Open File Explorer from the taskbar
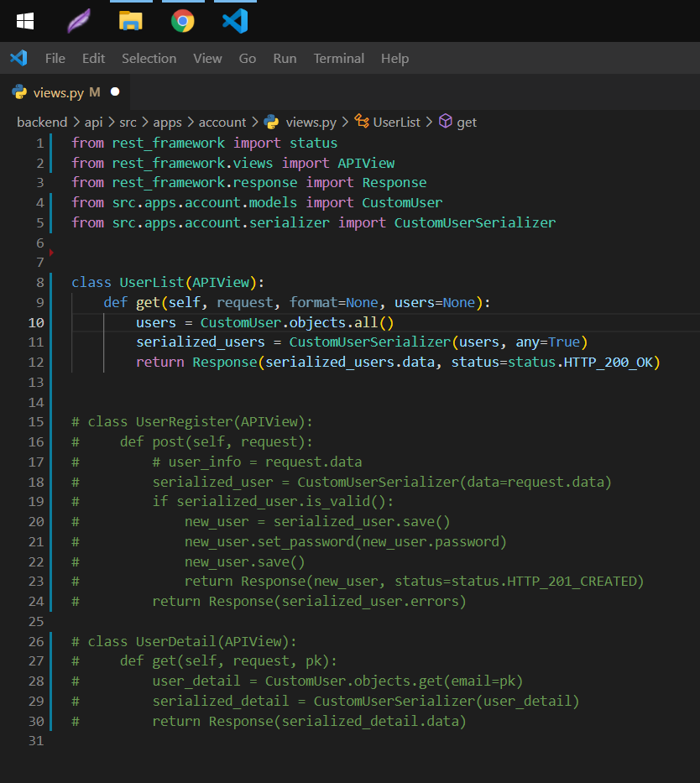The height and width of the screenshot is (783, 700). pos(131,21)
